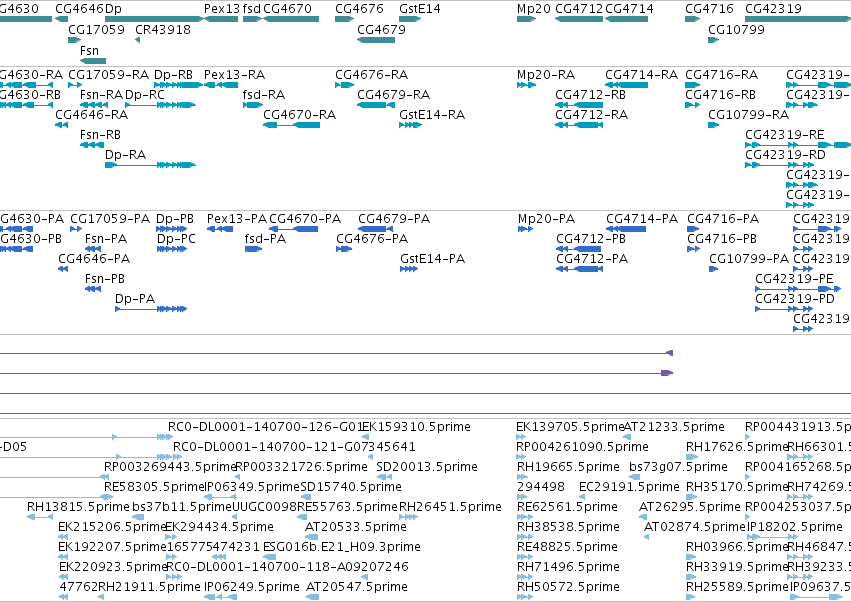Open protein CG4712-PB
The image size is (851, 602).
tap(591, 239)
